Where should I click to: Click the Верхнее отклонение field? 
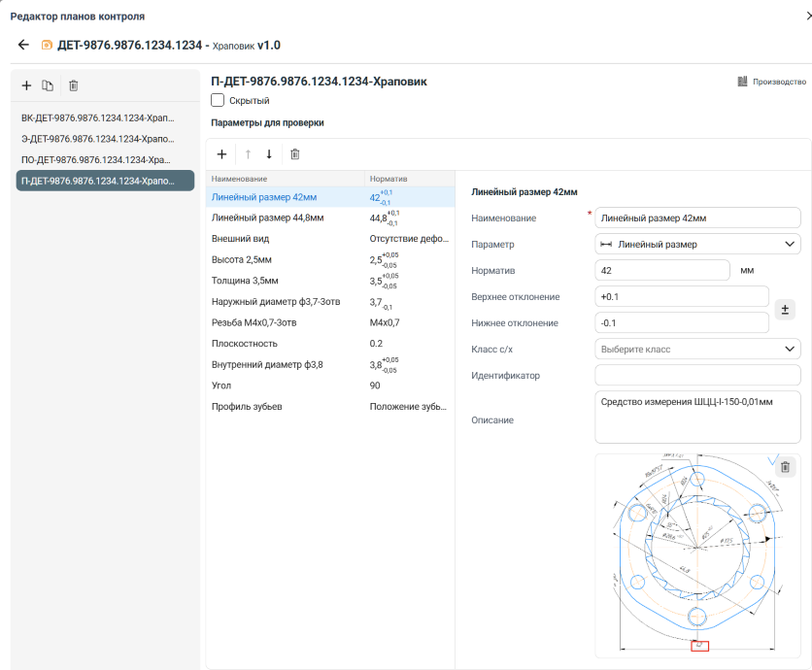point(681,296)
